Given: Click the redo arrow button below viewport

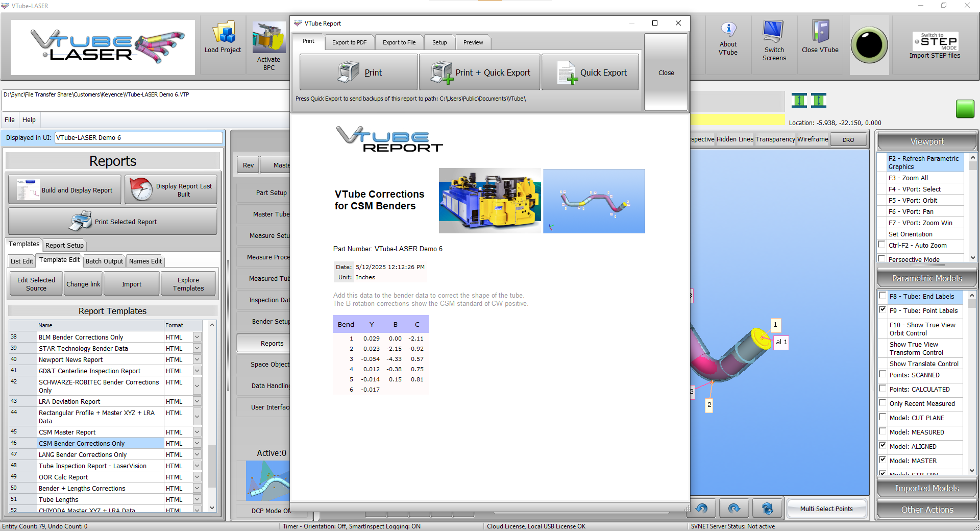Looking at the screenshot, I should (x=733, y=509).
